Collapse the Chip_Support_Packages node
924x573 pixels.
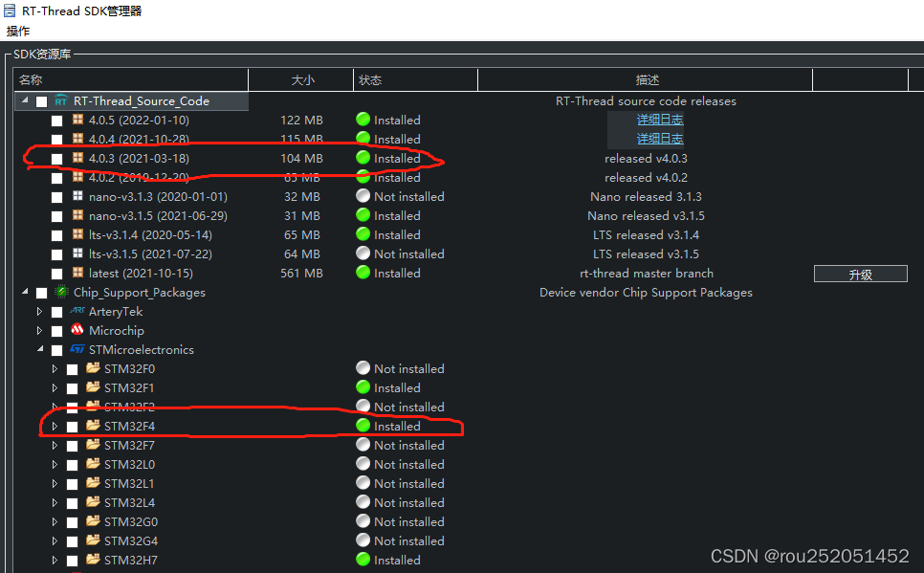point(25,291)
